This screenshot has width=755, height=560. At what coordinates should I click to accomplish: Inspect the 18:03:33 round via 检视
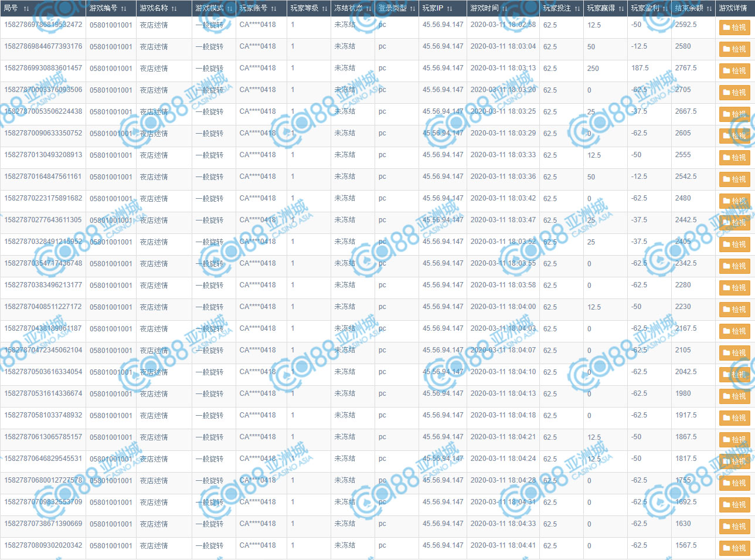[x=734, y=158]
